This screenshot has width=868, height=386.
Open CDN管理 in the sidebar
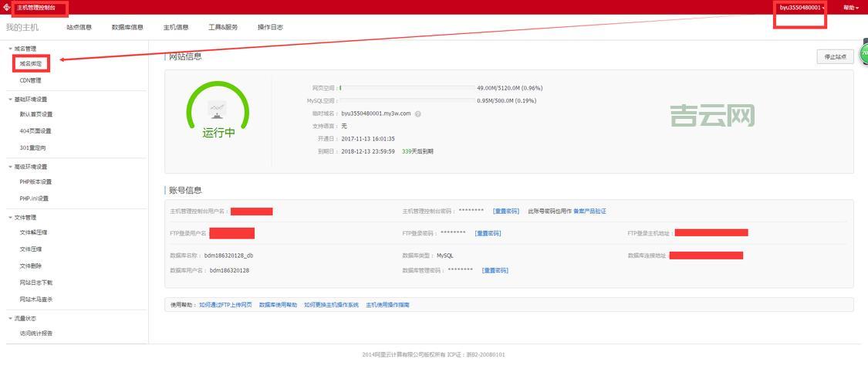click(30, 80)
